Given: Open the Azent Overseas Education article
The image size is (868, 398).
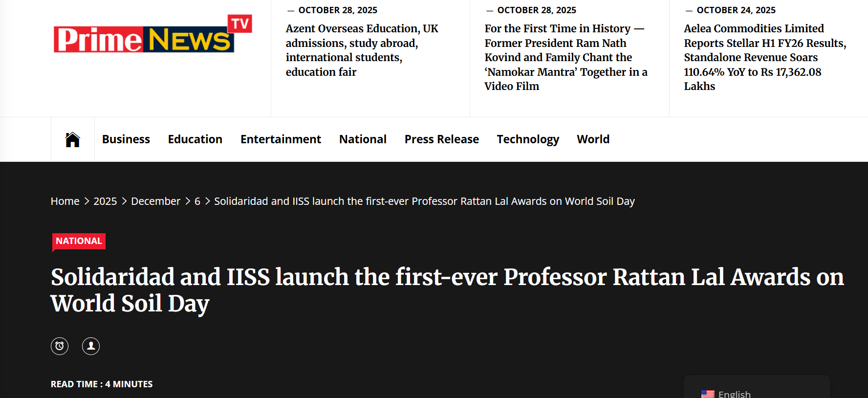Looking at the screenshot, I should (x=362, y=50).
